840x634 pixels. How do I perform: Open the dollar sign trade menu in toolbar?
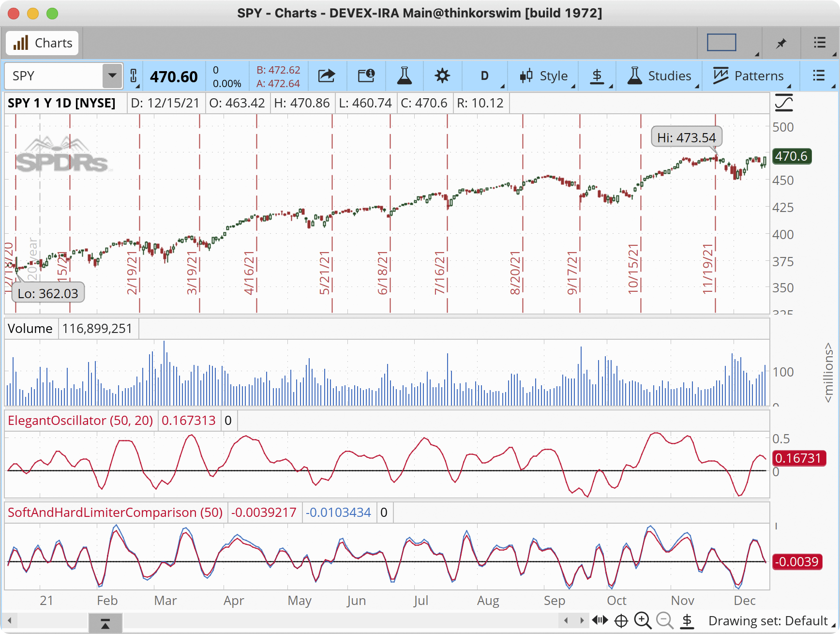pos(597,76)
